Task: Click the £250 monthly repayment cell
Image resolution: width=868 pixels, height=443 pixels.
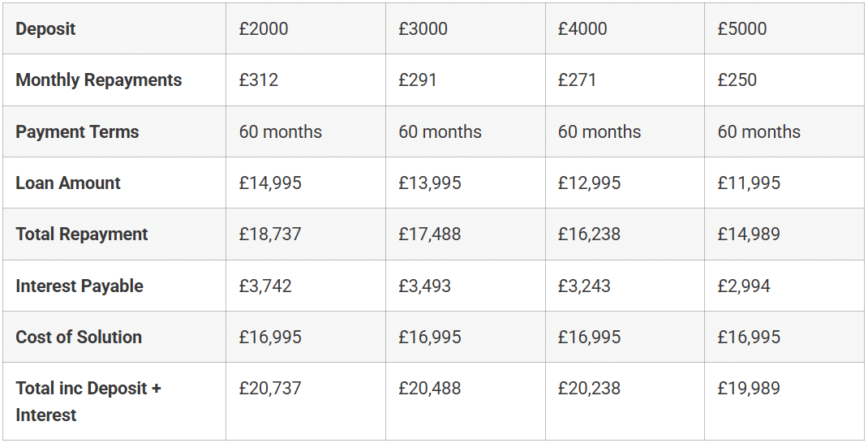Action: point(784,80)
